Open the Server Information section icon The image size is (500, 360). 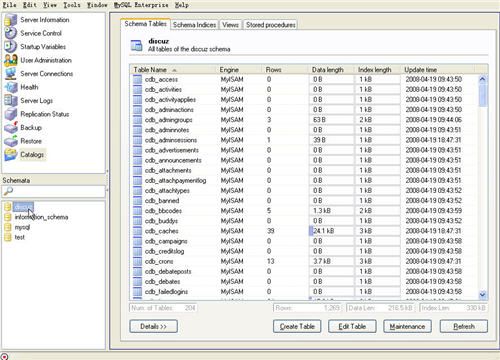click(x=11, y=20)
